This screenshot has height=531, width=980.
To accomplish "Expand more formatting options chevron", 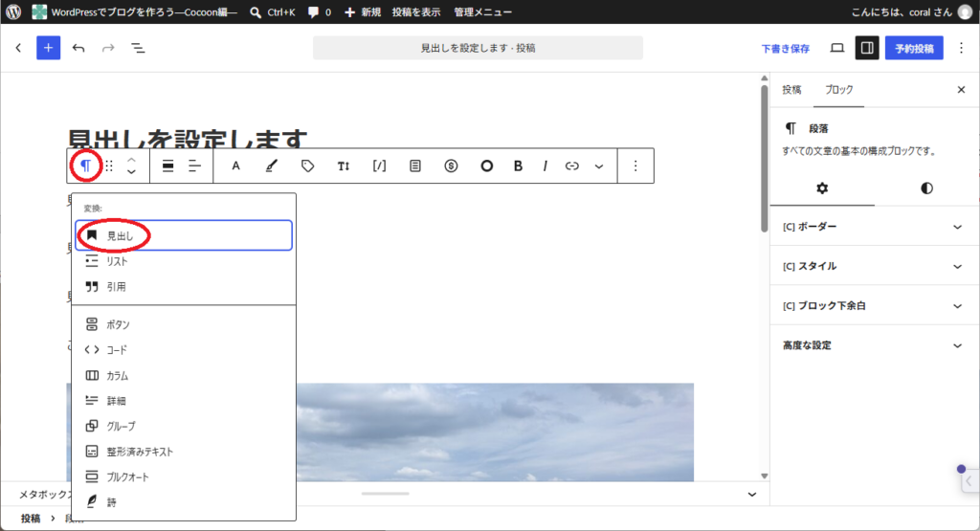I will [x=599, y=166].
